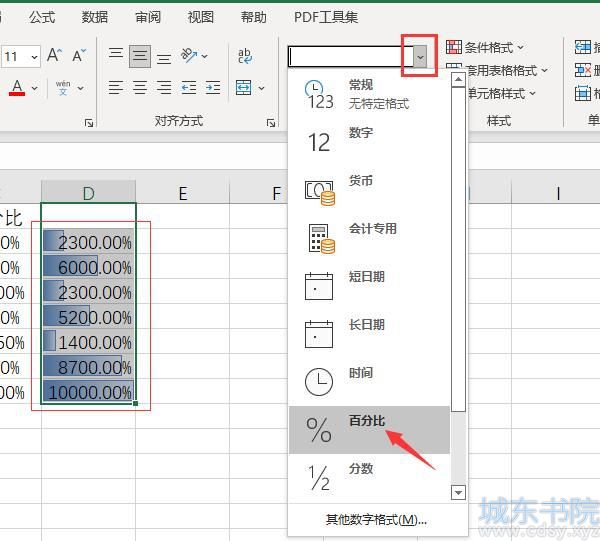Align text to the left
The width and height of the screenshot is (600, 541).
(x=116, y=88)
